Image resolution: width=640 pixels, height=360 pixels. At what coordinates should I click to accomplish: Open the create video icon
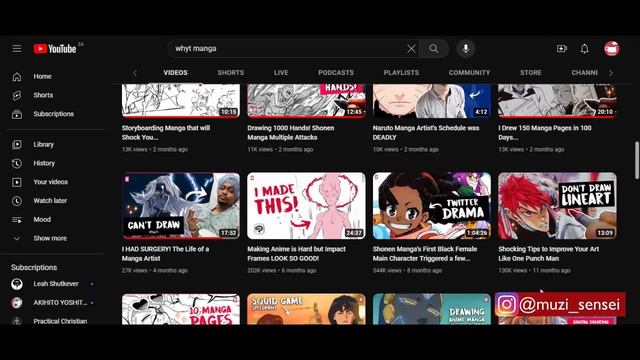tap(562, 49)
